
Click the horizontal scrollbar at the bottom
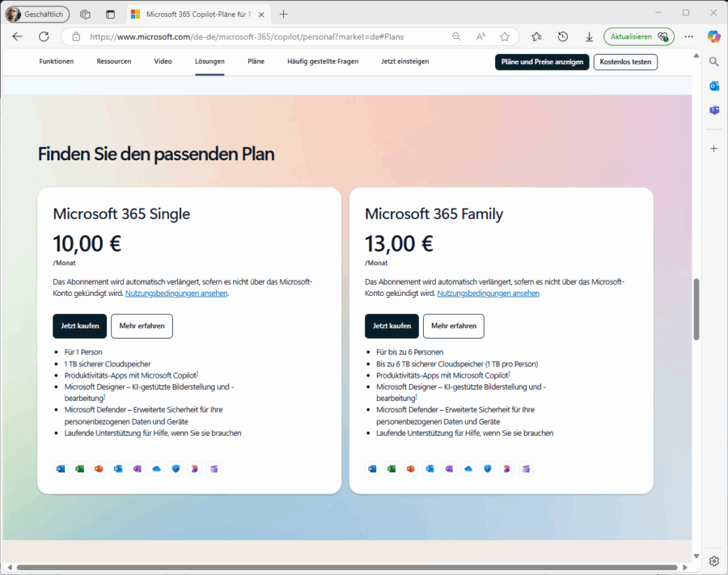347,567
